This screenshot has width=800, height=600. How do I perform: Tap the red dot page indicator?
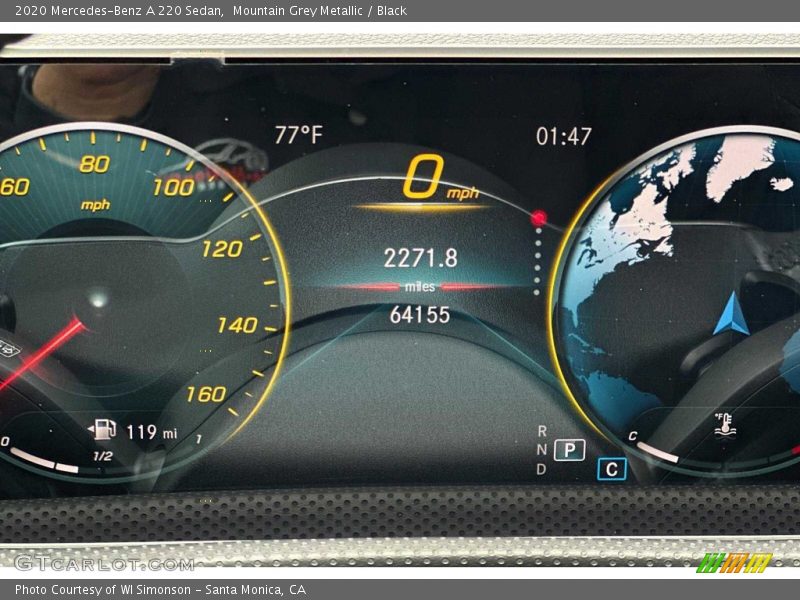(x=538, y=218)
